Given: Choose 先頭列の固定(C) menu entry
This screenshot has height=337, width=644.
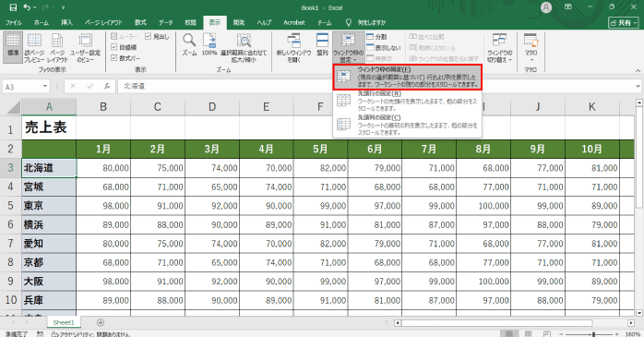Looking at the screenshot, I should [407, 125].
